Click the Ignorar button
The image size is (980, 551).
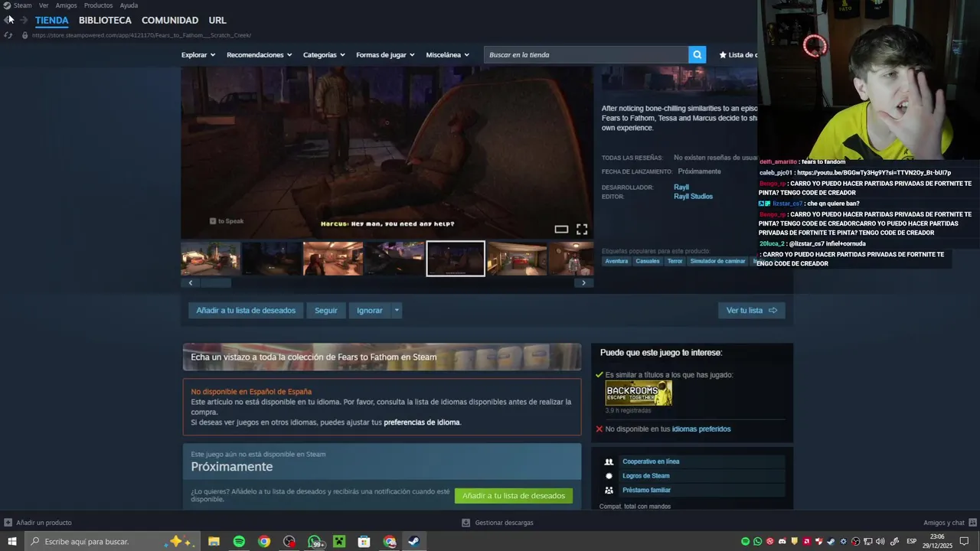[x=370, y=310]
